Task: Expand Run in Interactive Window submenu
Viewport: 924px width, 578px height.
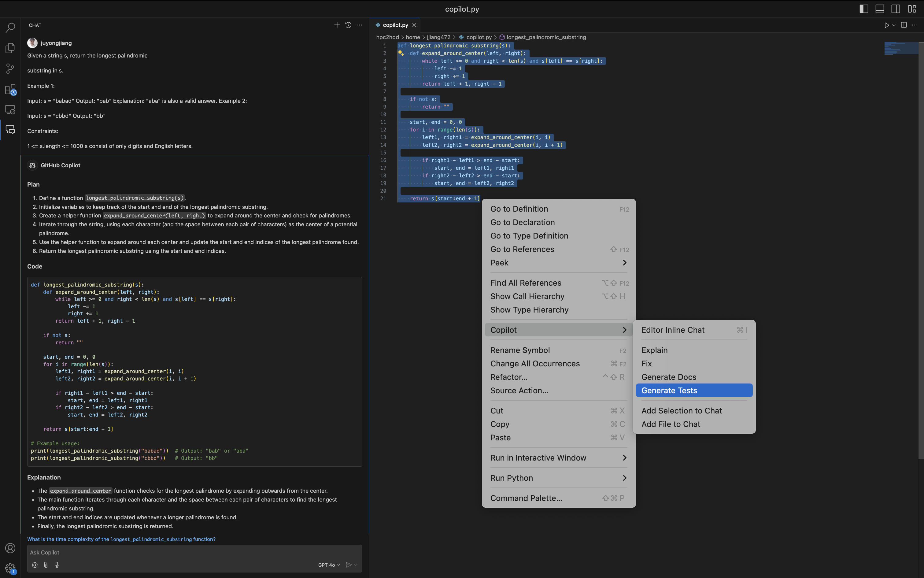Action: (558, 458)
